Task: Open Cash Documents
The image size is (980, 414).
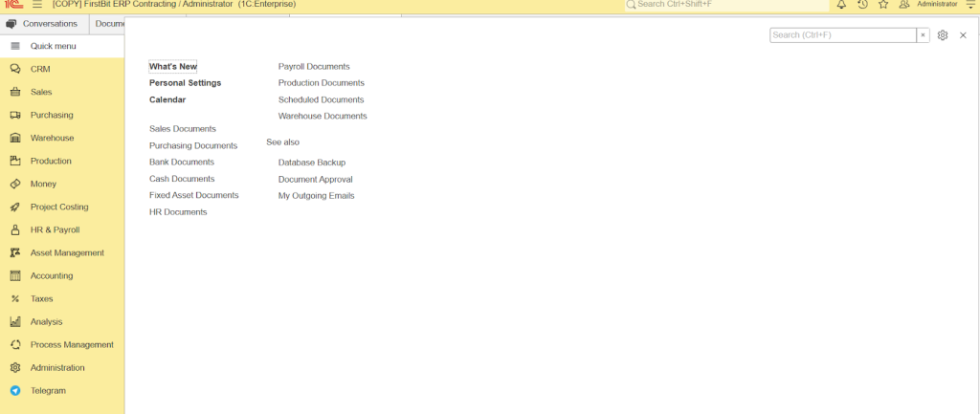Action: [x=182, y=179]
